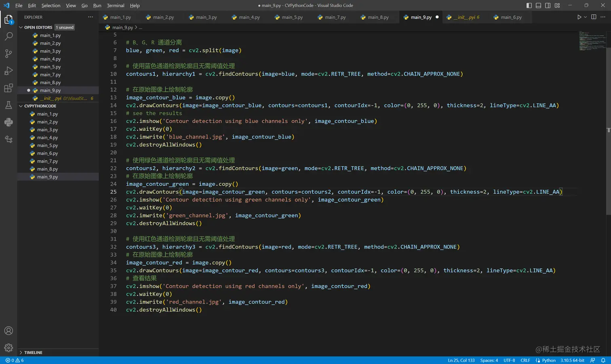Open main_4.py in the CVPYTHONCODE folder
The height and width of the screenshot is (364, 611).
(x=48, y=138)
